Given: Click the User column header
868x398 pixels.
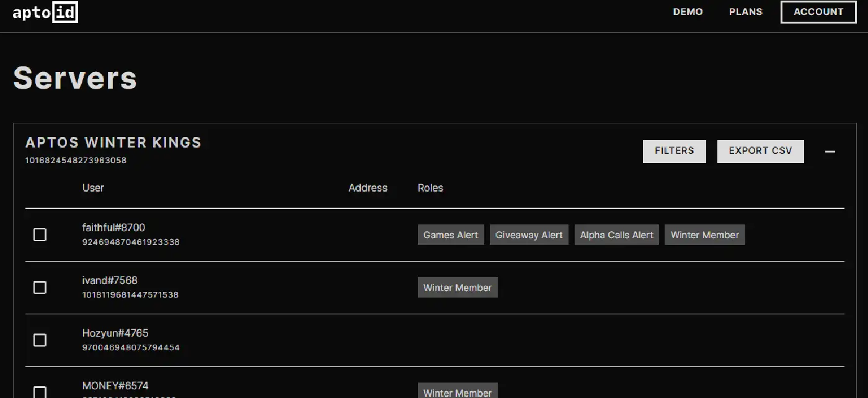Looking at the screenshot, I should click(93, 188).
